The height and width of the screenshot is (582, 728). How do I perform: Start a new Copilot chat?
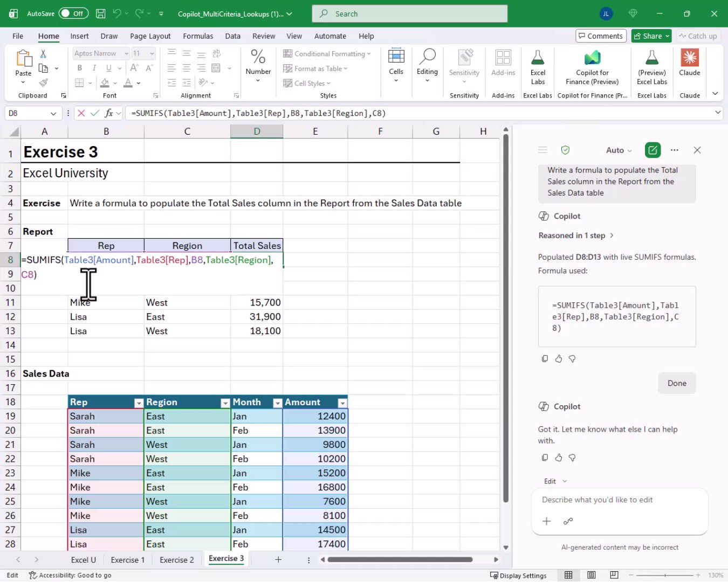pyautogui.click(x=653, y=150)
